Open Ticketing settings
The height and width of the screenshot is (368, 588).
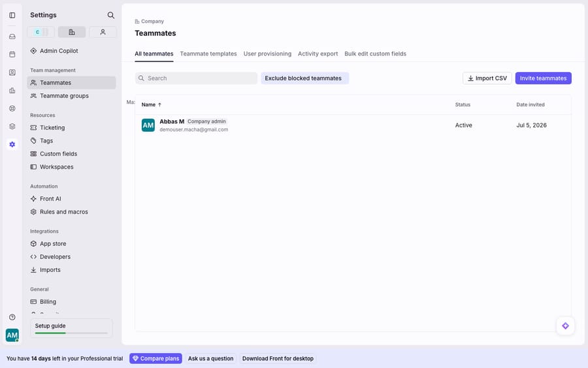(71, 127)
